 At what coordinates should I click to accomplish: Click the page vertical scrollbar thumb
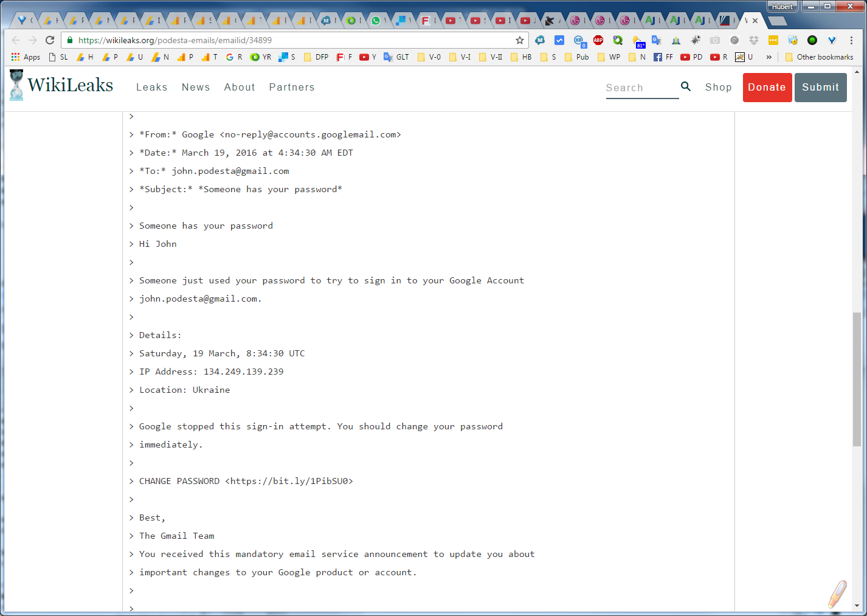(857, 379)
